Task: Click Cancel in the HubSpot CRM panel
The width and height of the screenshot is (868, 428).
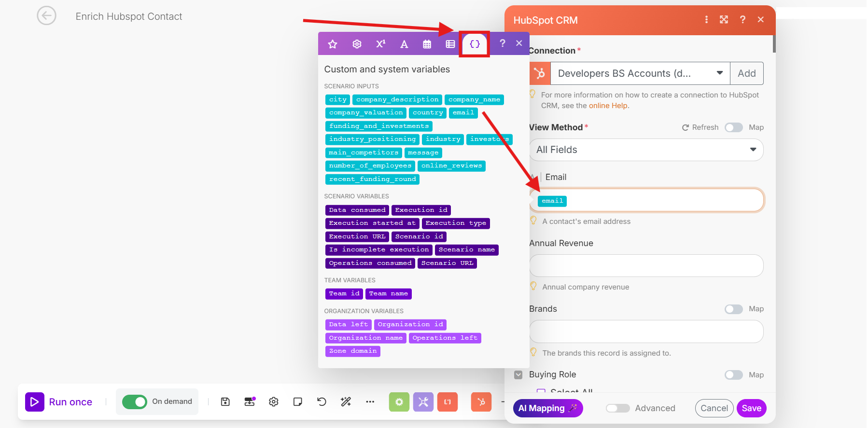Action: click(714, 408)
